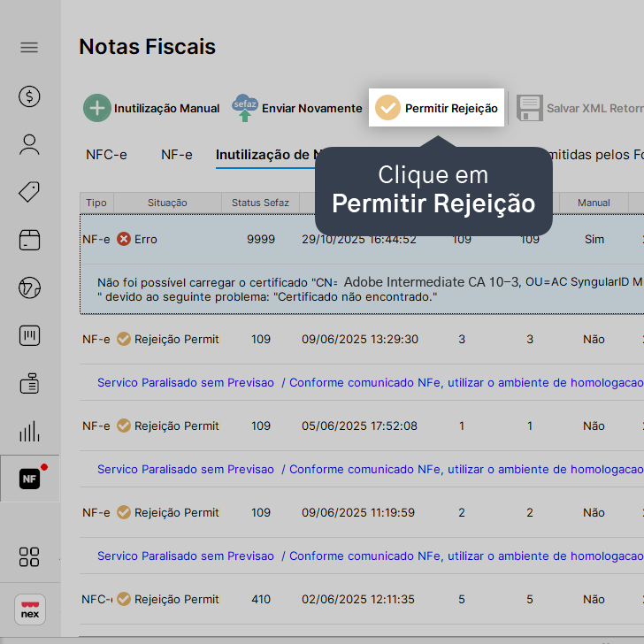
Task: Sort by the Status Sefaz column header
Action: 260,203
